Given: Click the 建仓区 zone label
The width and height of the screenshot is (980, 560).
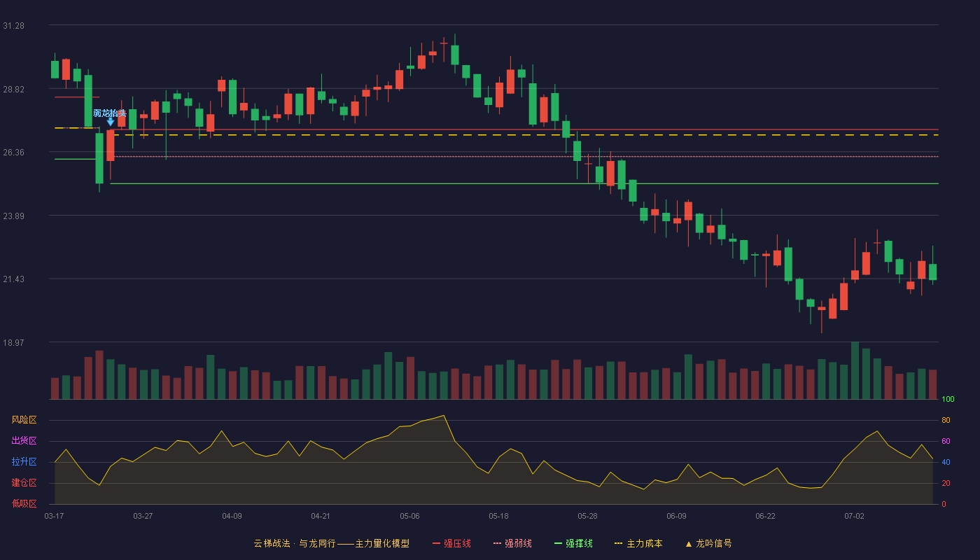Looking at the screenshot, I should click(24, 483).
